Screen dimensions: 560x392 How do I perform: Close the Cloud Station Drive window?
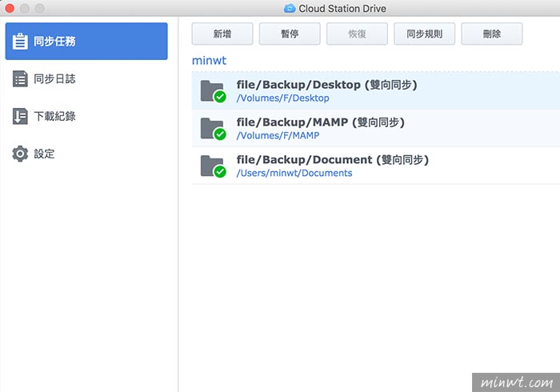pos(10,8)
